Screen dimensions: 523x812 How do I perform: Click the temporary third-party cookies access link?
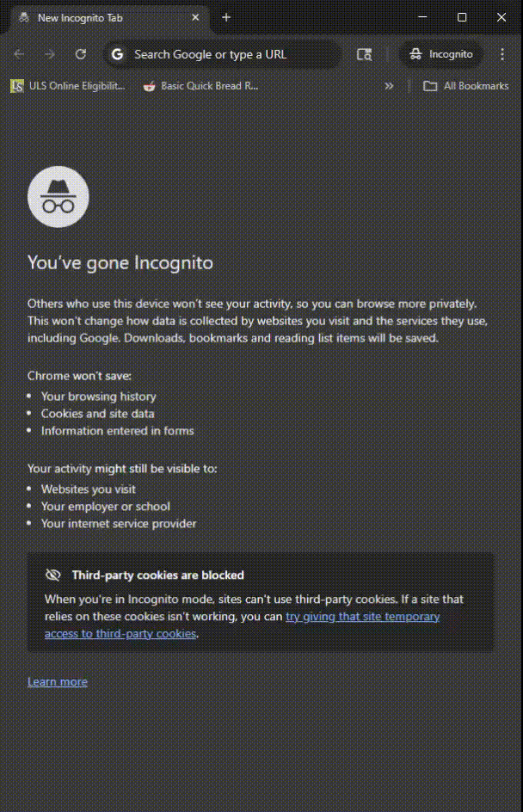tap(362, 617)
